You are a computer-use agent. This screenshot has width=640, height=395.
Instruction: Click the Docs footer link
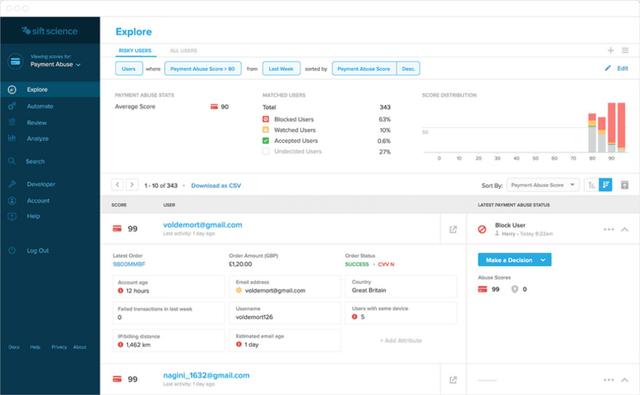pyautogui.click(x=14, y=347)
